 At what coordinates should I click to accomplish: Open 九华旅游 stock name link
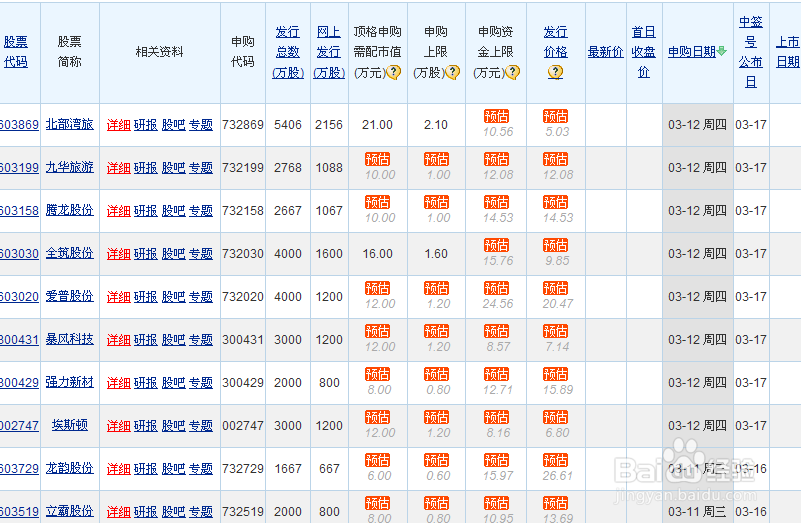tap(69, 167)
